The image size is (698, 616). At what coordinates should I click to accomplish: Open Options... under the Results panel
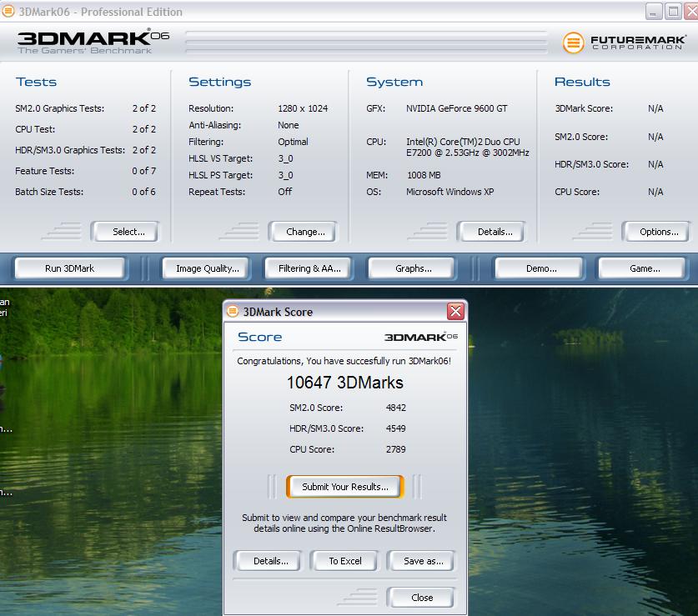pyautogui.click(x=659, y=232)
